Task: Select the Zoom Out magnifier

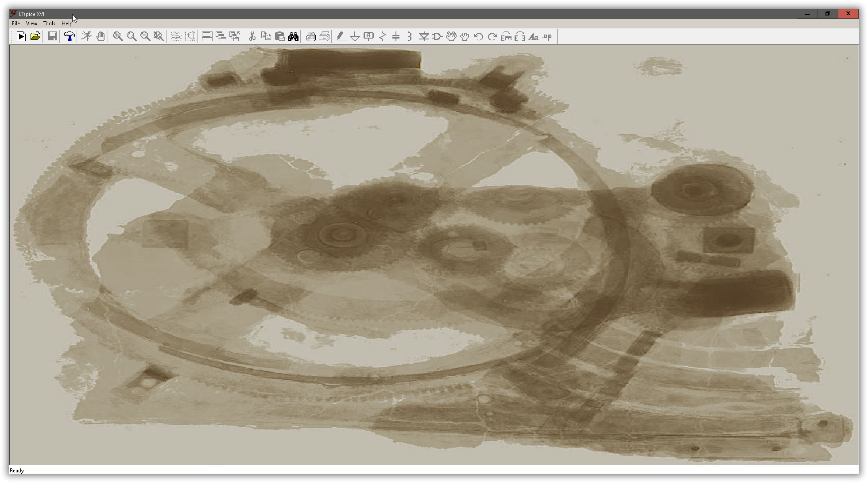Action: pyautogui.click(x=145, y=36)
